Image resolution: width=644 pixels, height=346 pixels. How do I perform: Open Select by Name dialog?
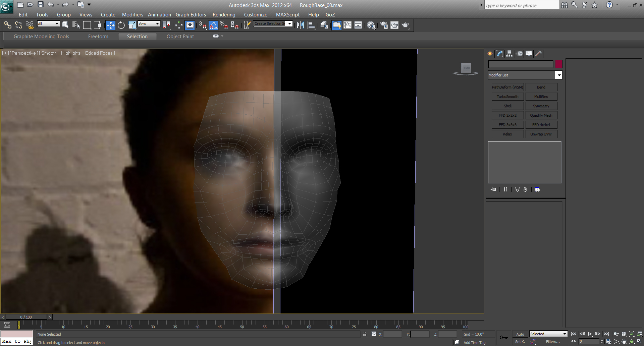click(76, 25)
